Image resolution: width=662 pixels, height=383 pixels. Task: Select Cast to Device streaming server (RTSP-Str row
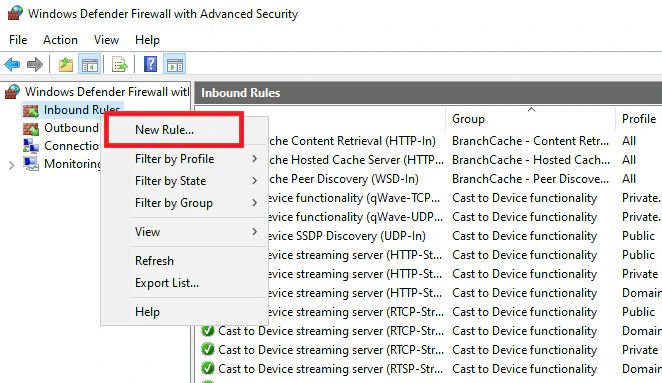tap(431, 369)
